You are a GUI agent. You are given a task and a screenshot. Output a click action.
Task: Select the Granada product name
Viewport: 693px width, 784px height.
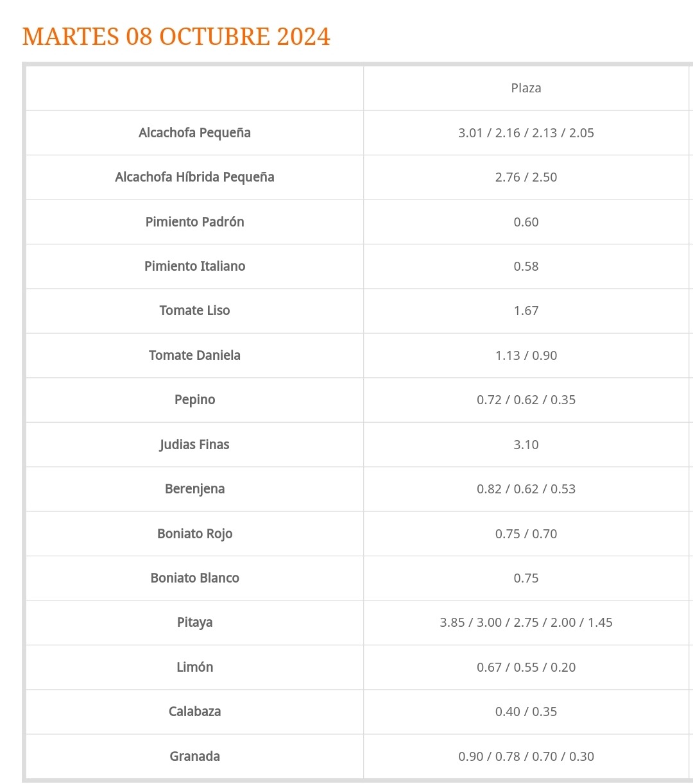pos(194,756)
